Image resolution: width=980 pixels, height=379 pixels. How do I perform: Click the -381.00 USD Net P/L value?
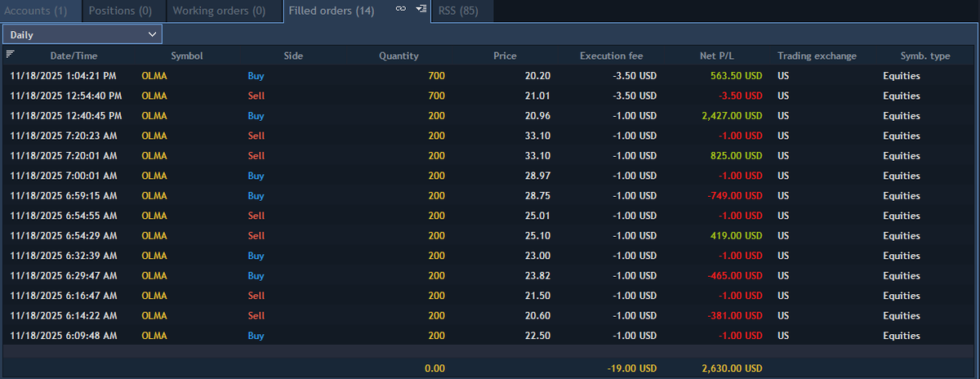tap(735, 316)
